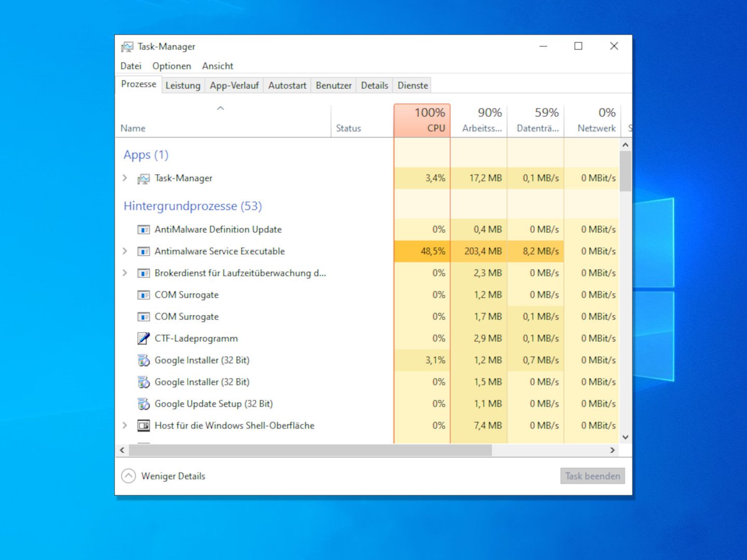Click the Brokerdienst process icon

coord(143,273)
